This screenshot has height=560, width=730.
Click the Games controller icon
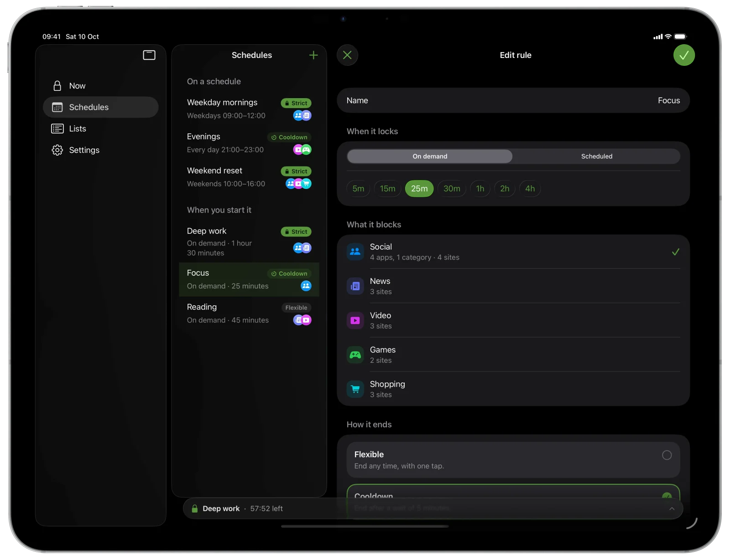pyautogui.click(x=355, y=355)
